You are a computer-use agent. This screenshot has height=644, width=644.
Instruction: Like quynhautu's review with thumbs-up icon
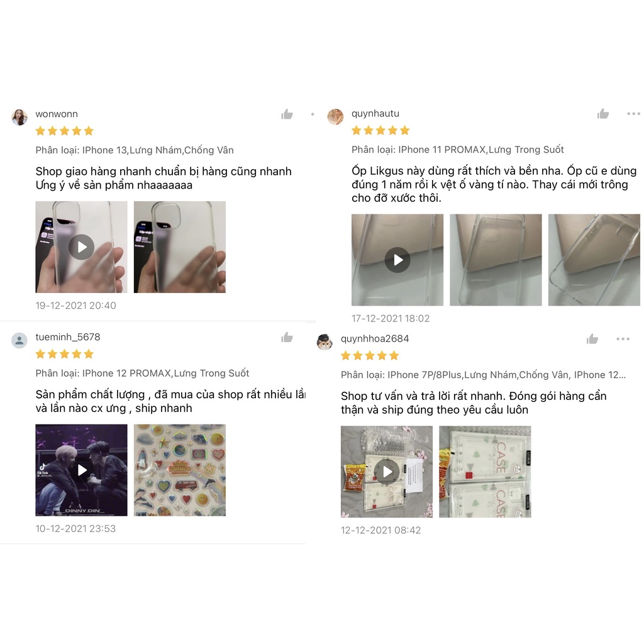603,113
